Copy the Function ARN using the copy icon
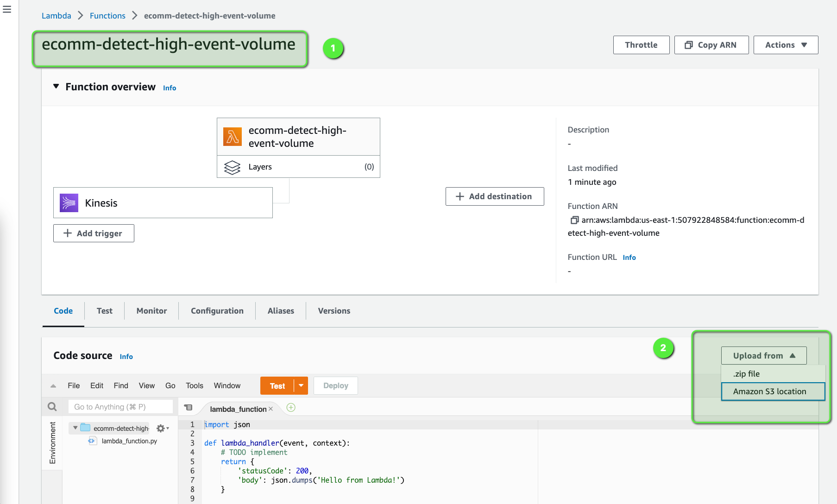 click(x=574, y=220)
